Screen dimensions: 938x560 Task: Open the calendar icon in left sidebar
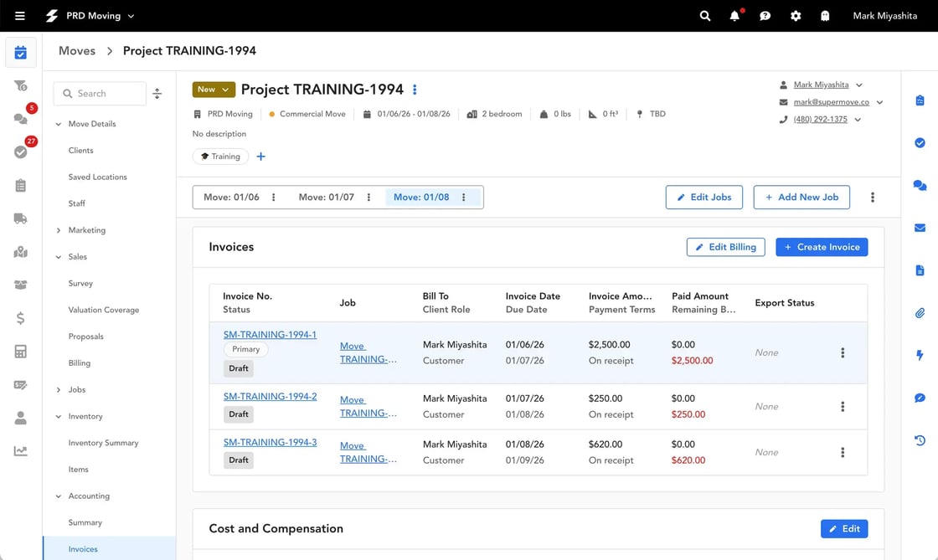[21, 53]
